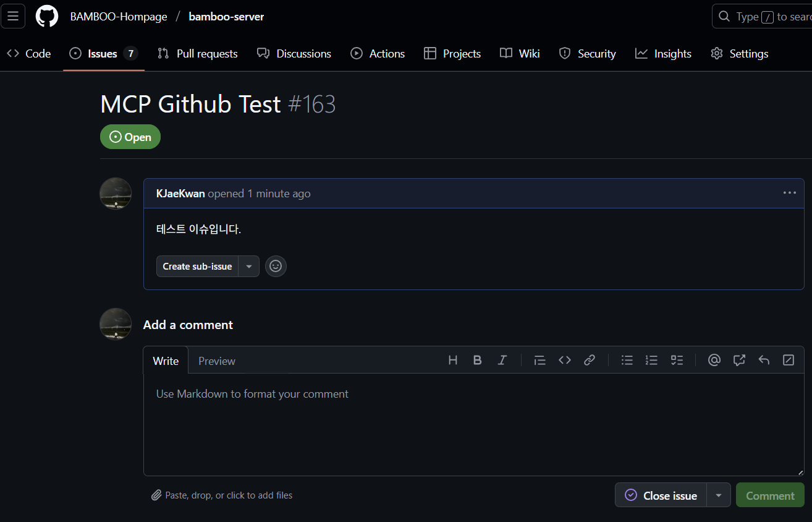
Task: Open the three-dot menu on issue comment
Action: [x=790, y=193]
